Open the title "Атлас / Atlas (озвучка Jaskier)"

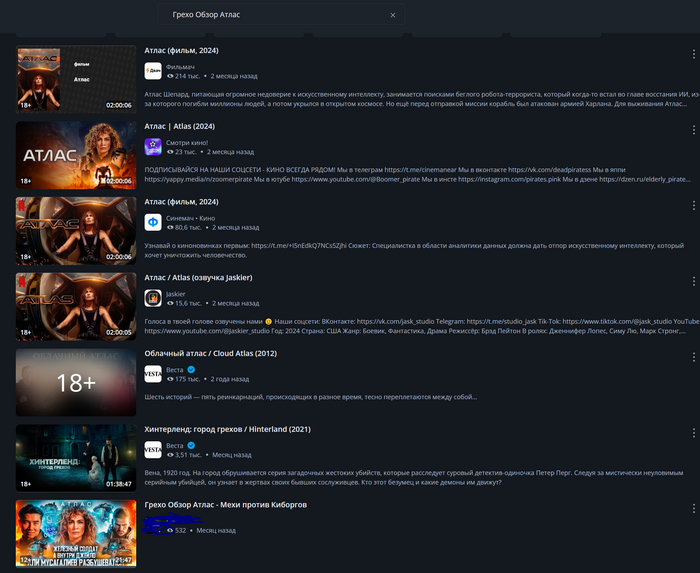(x=198, y=278)
